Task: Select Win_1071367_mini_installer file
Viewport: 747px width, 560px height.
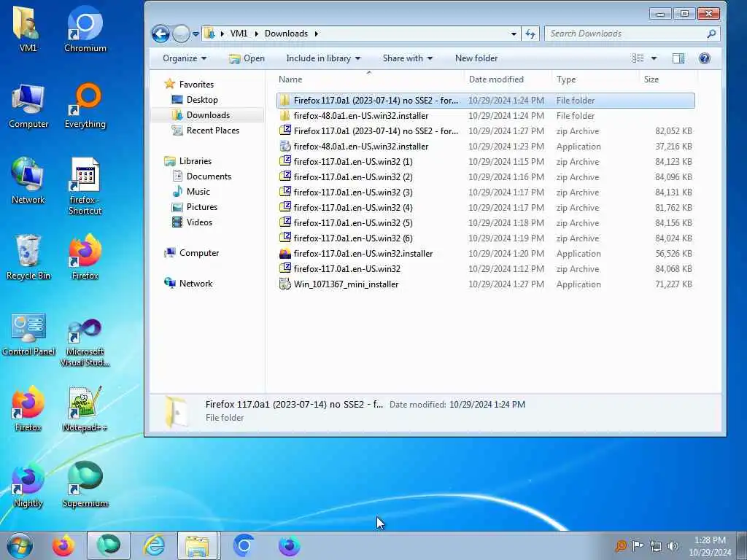Action: click(x=485, y=284)
